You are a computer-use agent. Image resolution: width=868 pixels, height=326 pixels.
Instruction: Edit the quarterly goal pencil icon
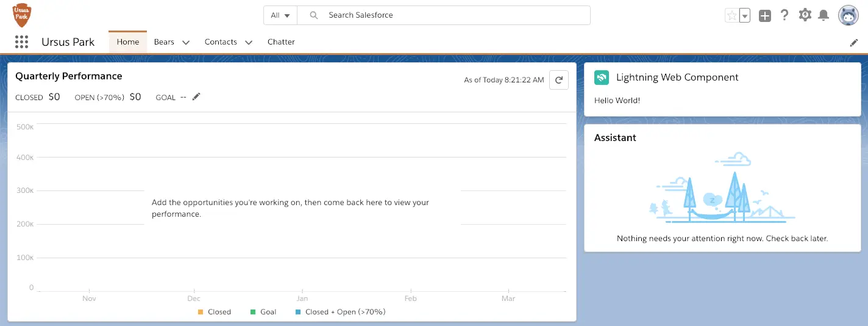[196, 96]
